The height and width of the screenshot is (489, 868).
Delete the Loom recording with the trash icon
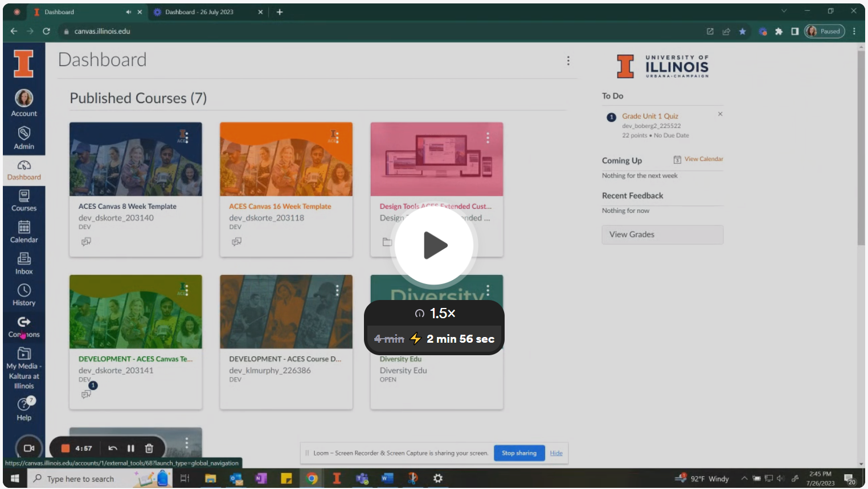(x=149, y=449)
